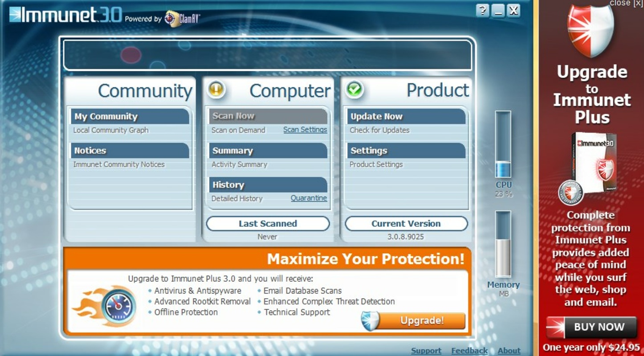Click the 'Scan on Demand' text
Viewport: 644px width, 356px height.
pos(238,130)
